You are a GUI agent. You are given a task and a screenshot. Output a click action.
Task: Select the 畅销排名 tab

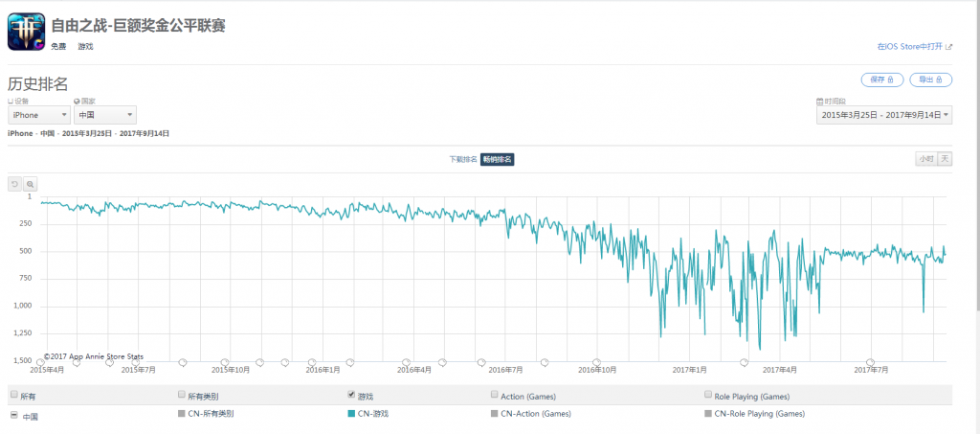[x=498, y=159]
